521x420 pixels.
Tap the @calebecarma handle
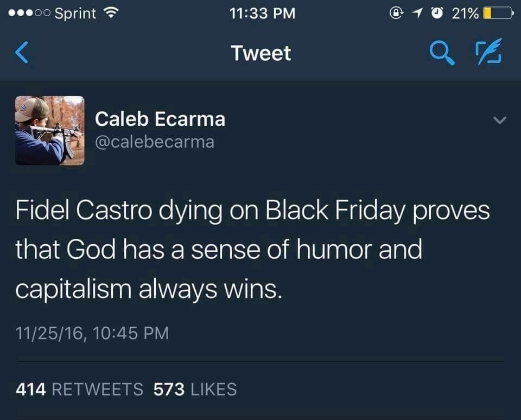(155, 142)
